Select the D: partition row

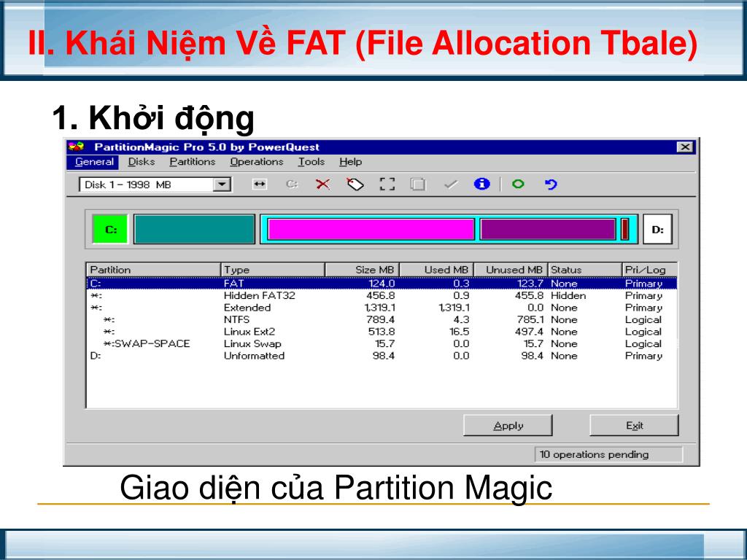(x=382, y=356)
